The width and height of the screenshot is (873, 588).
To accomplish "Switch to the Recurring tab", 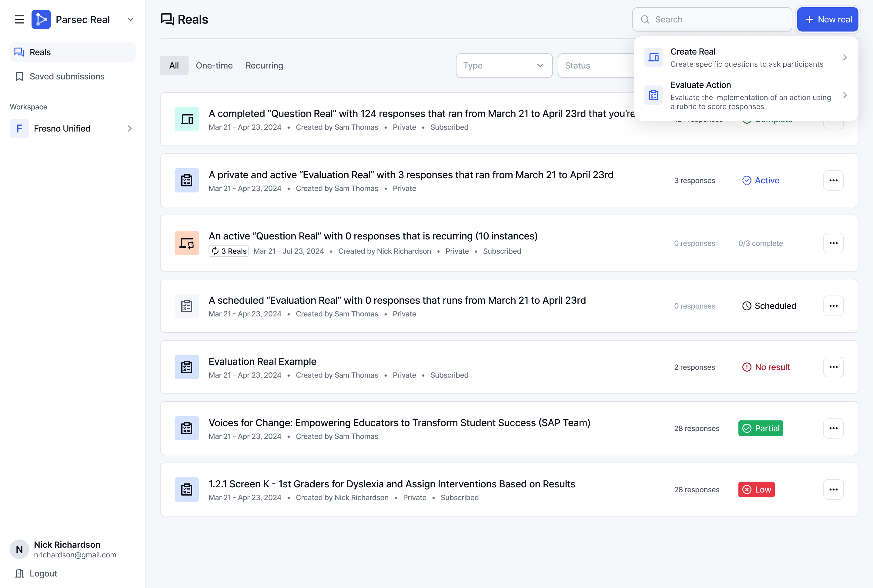I will (264, 66).
